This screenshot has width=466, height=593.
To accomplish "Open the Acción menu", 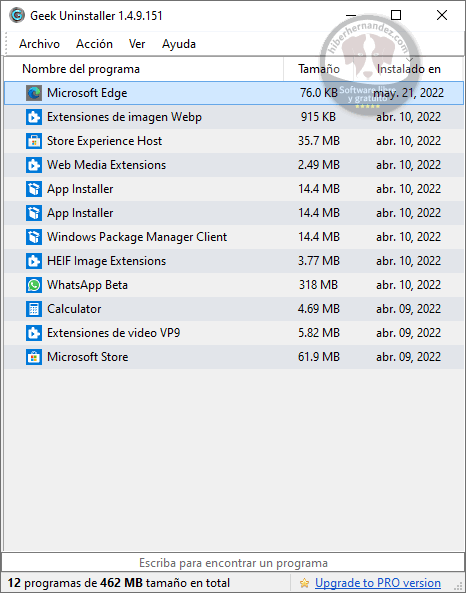I will point(94,44).
